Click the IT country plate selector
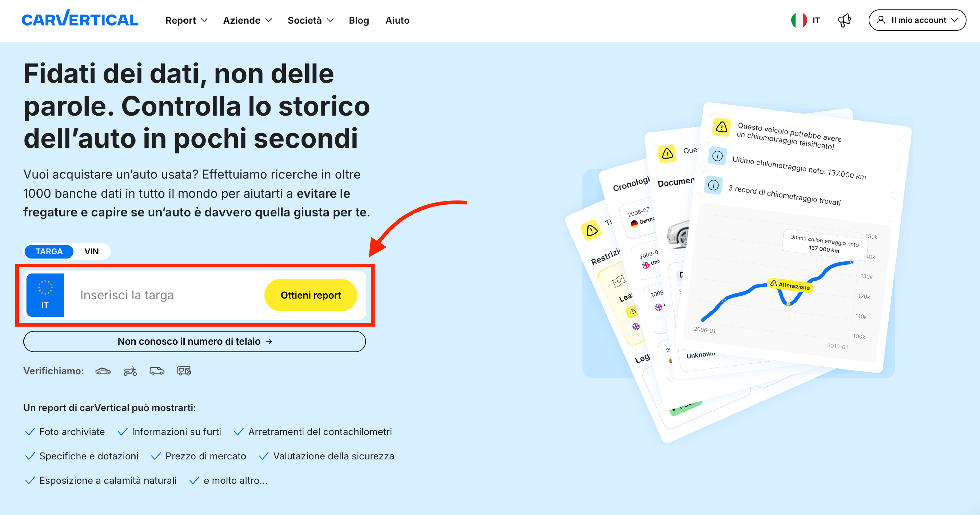980x515 pixels. [45, 295]
